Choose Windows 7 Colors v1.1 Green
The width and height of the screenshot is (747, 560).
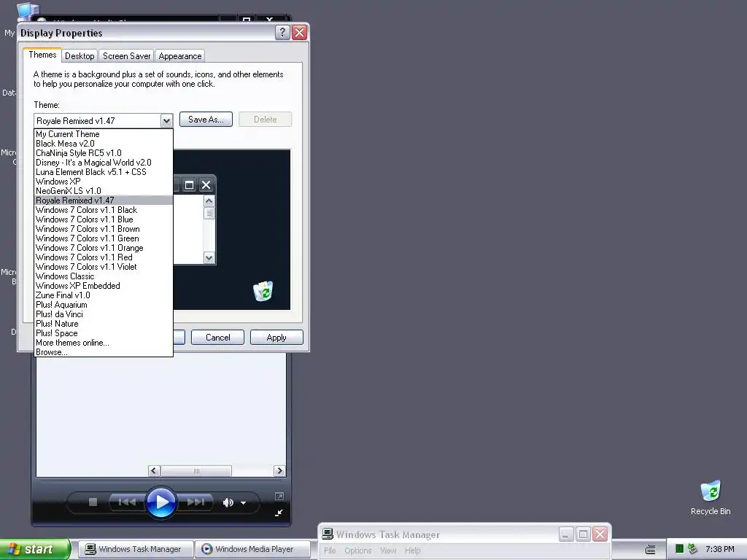pos(104,238)
